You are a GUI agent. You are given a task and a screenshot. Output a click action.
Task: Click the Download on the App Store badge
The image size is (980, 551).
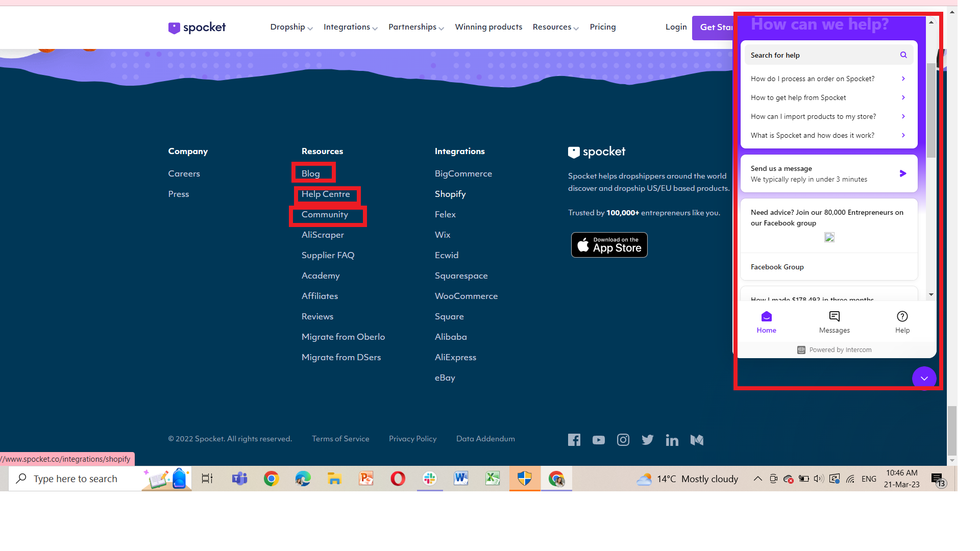609,245
